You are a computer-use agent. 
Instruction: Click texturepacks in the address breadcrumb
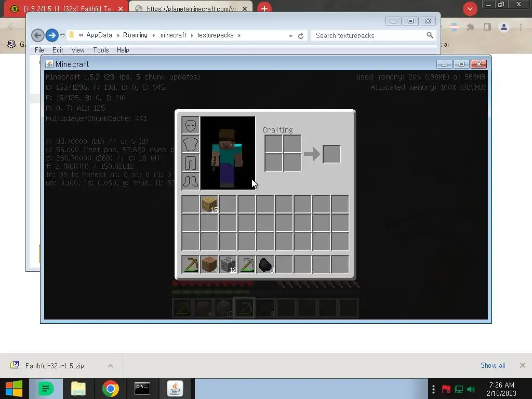(216, 35)
